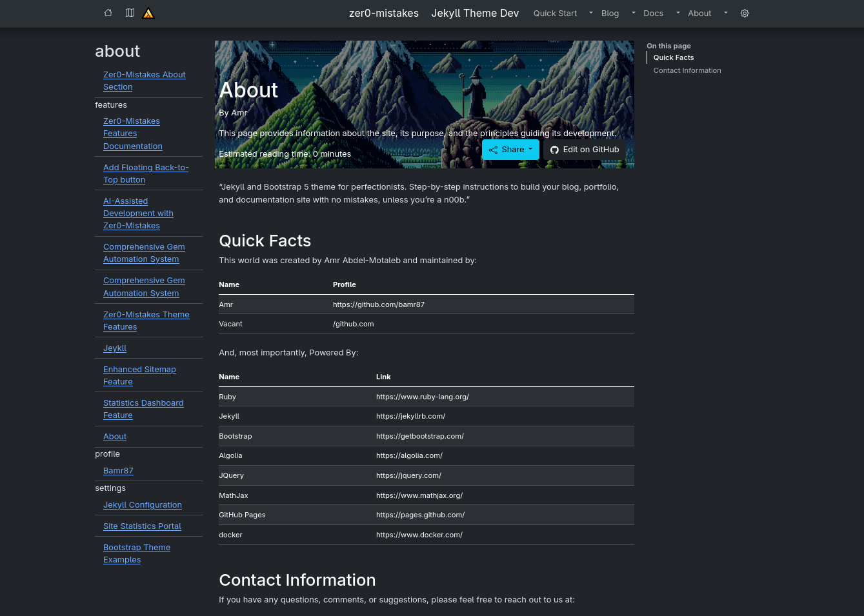Open the Share dropdown button
The height and width of the screenshot is (616, 864).
tap(510, 150)
